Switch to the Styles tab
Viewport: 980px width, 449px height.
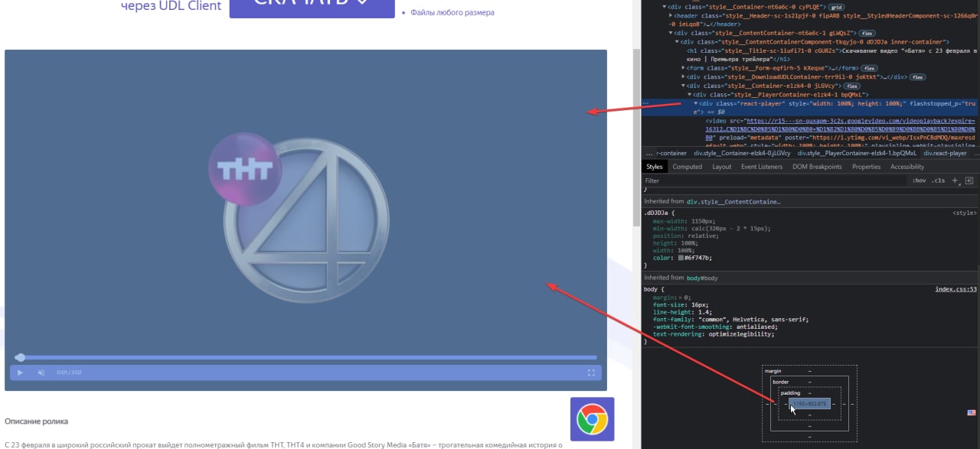654,167
